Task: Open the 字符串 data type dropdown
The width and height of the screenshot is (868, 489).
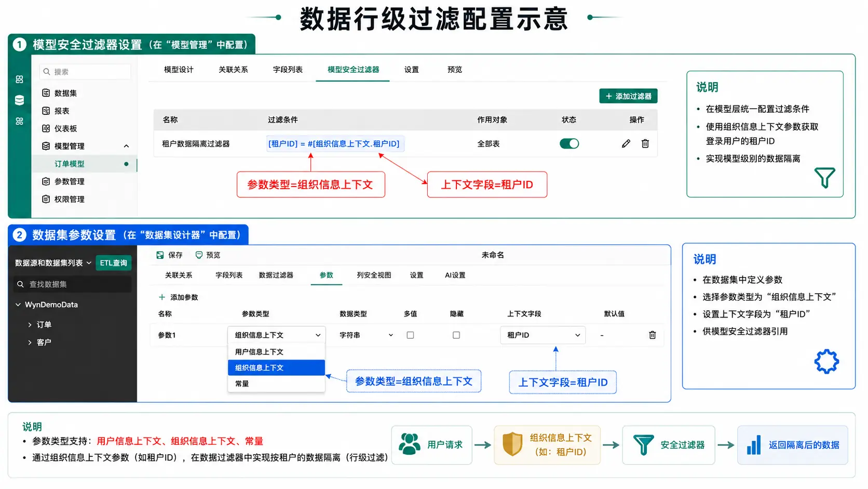Action: tap(367, 335)
